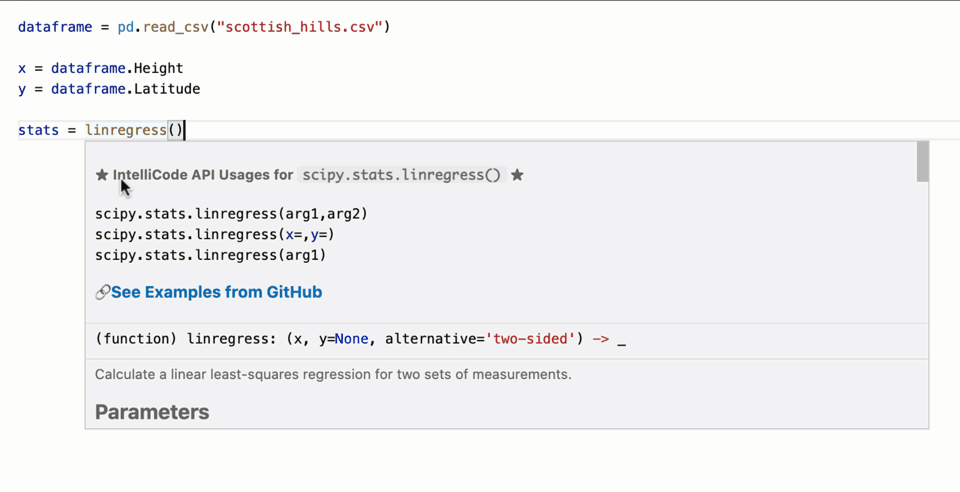Click the "scottish_hills.csv" string literal
This screenshot has width=960, height=492.
click(x=300, y=28)
